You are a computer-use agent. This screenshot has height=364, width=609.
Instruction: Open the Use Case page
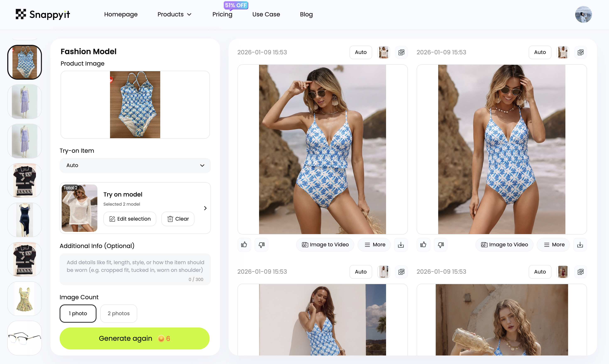[266, 15]
